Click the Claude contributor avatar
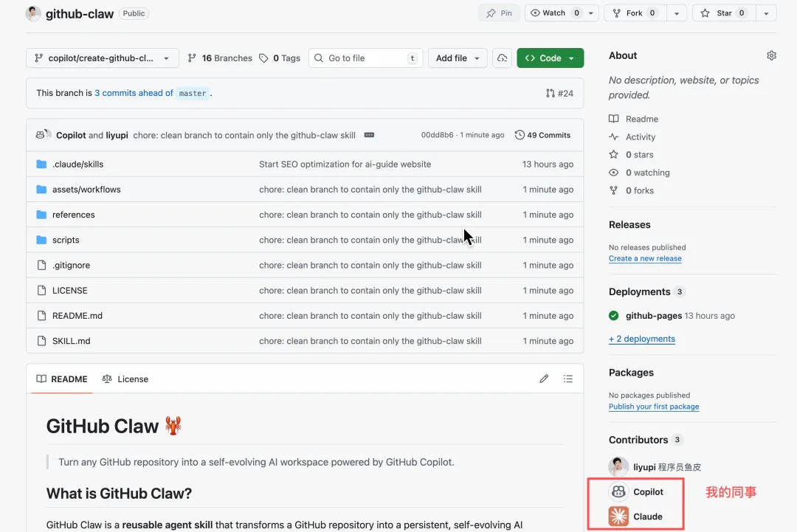797x532 pixels. click(x=618, y=517)
